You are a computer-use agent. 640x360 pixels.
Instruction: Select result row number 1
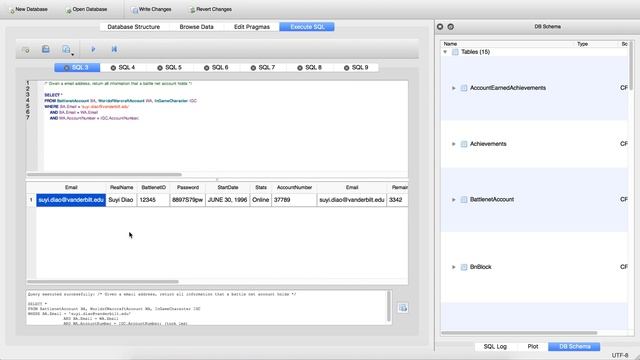coord(31,200)
